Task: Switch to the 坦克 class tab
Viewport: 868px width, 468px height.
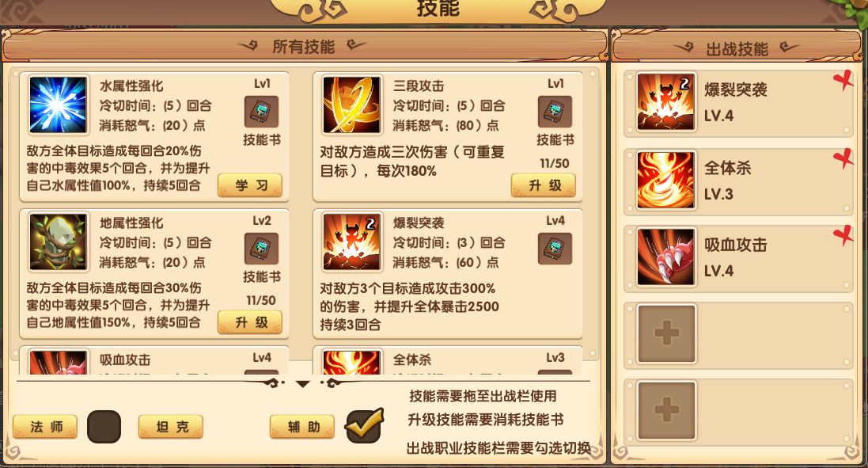Action: pos(171,427)
